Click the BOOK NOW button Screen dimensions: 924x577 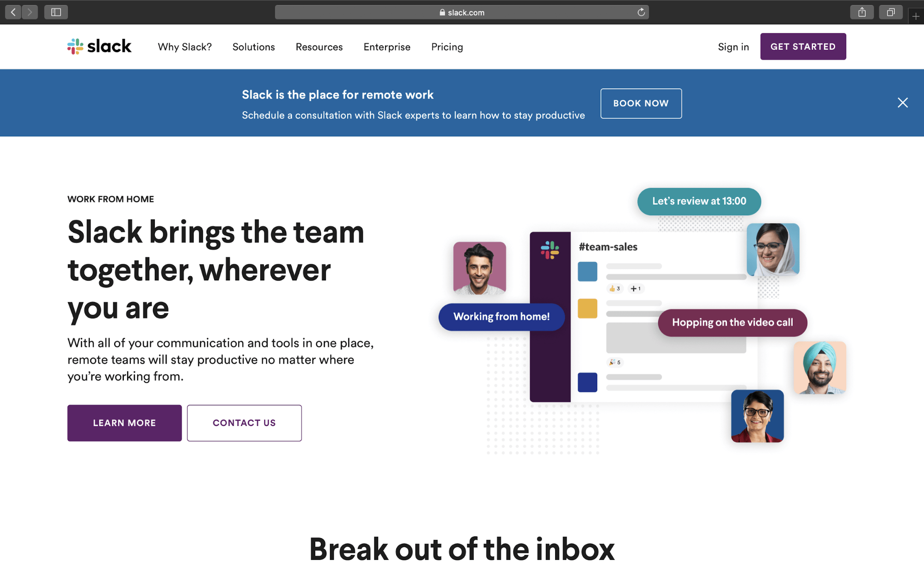(641, 103)
